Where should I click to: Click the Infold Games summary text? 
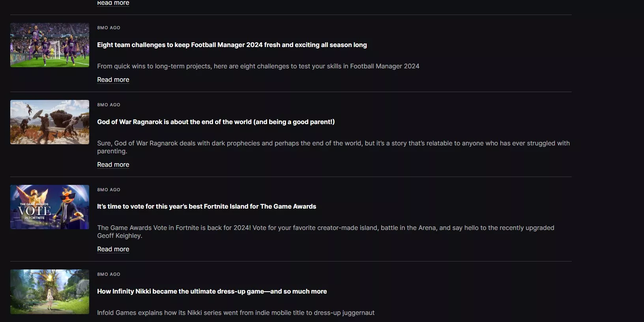pyautogui.click(x=236, y=313)
